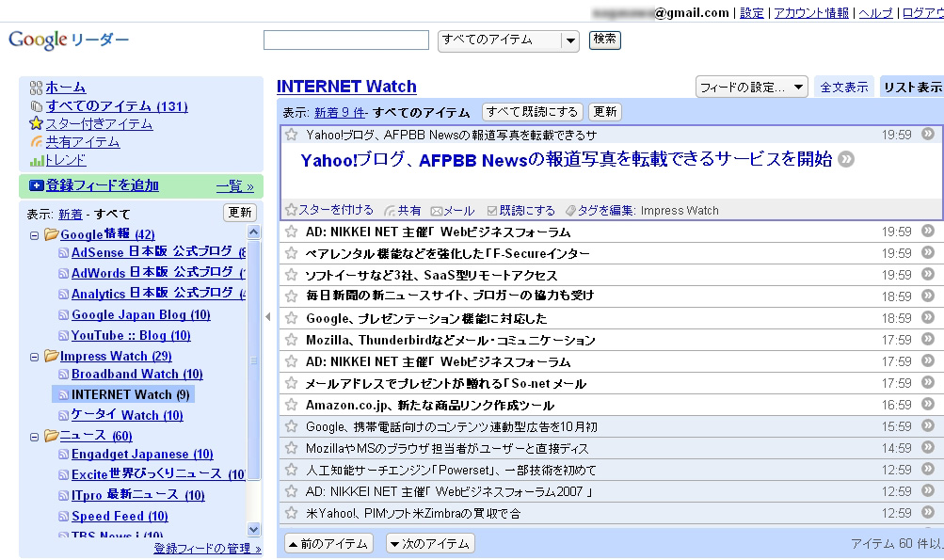
Task: Click the go-to-original arrow on the F-Secure row
Action: (x=928, y=253)
